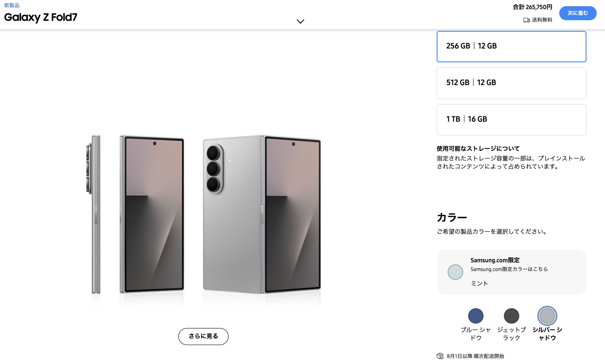Select the Mint color swatch
The image size is (605, 364).
pyautogui.click(x=455, y=272)
